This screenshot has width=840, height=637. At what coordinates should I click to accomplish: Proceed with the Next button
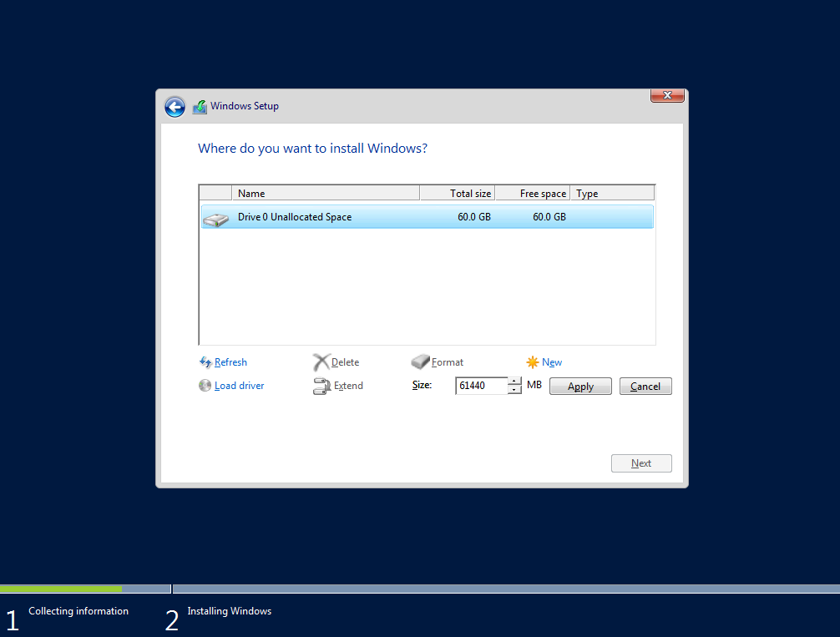click(641, 463)
